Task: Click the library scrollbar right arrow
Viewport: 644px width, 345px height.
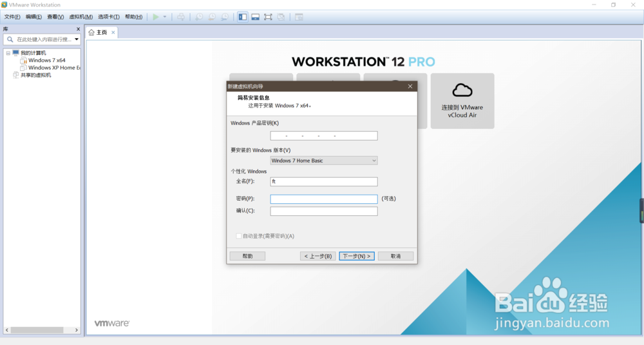Action: pyautogui.click(x=77, y=330)
